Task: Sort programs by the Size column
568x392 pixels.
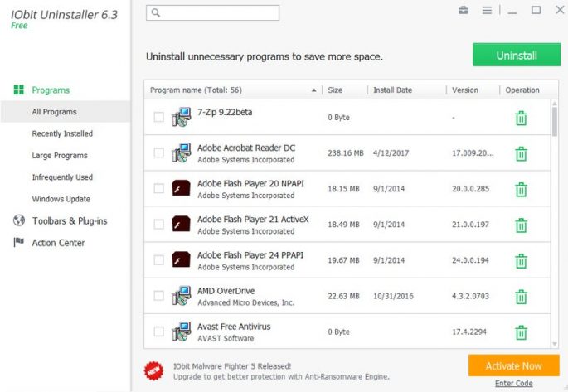Action: click(335, 90)
